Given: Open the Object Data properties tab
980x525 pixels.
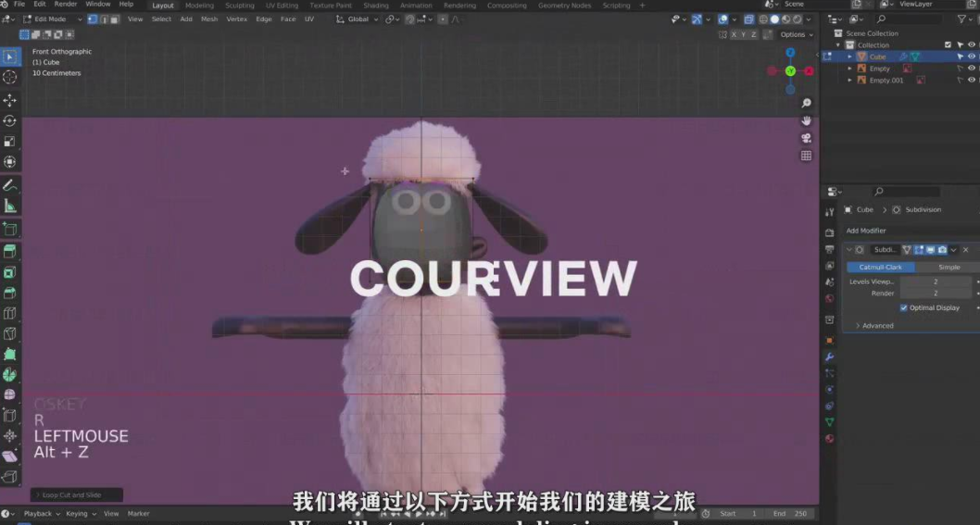Looking at the screenshot, I should pos(829,422).
